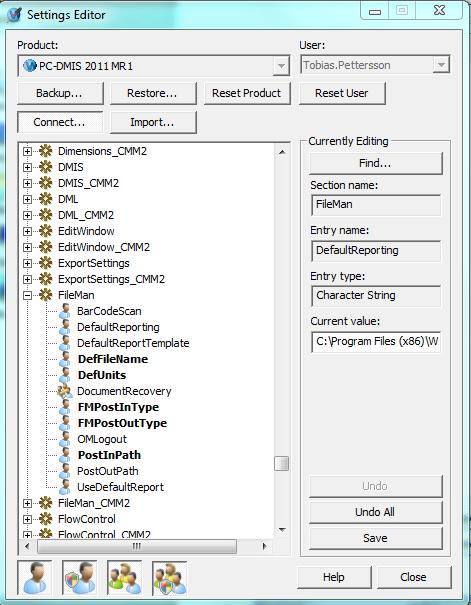Click the user icon beside UseDefaultReport
471x605 pixels.
65,487
